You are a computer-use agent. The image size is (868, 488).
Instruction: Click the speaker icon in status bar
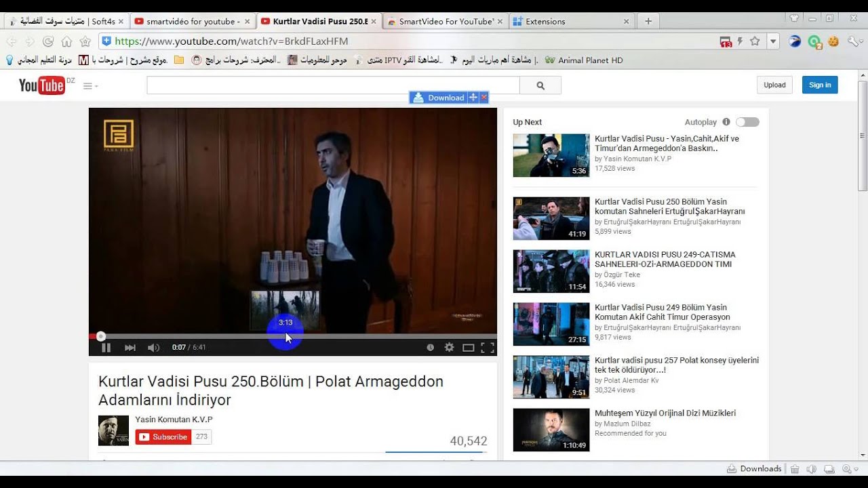click(x=811, y=468)
